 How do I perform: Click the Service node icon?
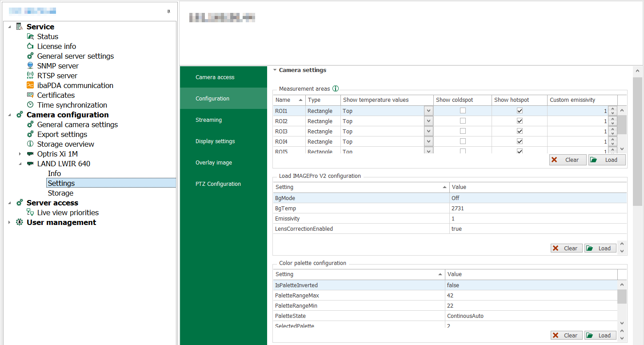pyautogui.click(x=20, y=27)
